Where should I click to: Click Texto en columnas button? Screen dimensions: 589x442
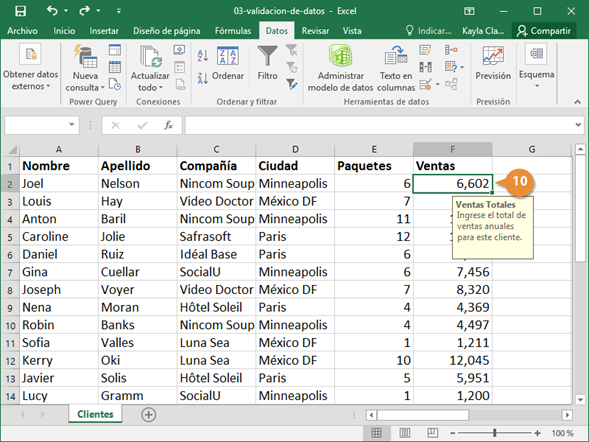pyautogui.click(x=396, y=68)
